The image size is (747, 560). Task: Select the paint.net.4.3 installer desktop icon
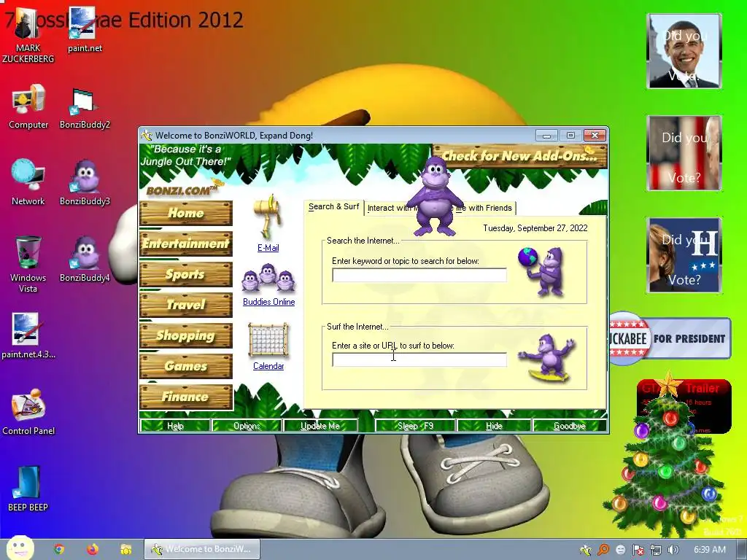(x=28, y=335)
